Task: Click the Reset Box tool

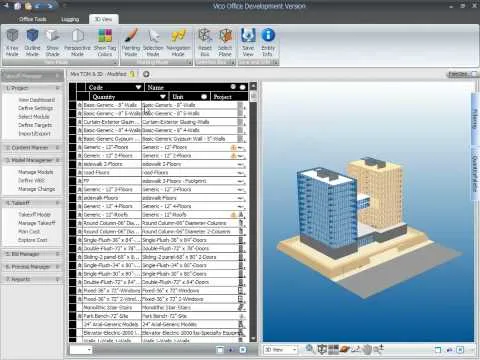Action: click(205, 42)
